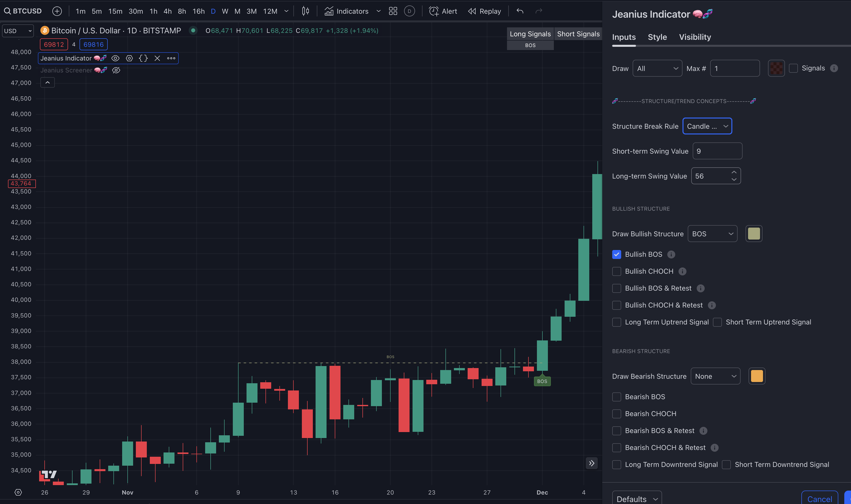Viewport: 851px width, 504px height.
Task: Enable Bullish BOS & Retest checkbox
Action: tap(616, 288)
